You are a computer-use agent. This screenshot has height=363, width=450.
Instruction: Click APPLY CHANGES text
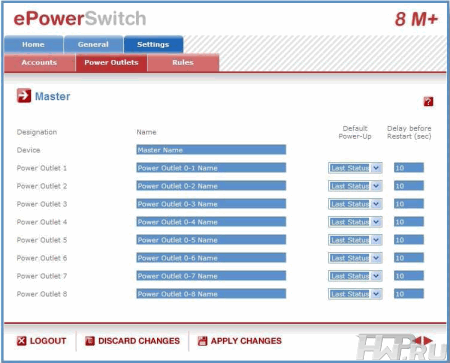[x=246, y=341]
